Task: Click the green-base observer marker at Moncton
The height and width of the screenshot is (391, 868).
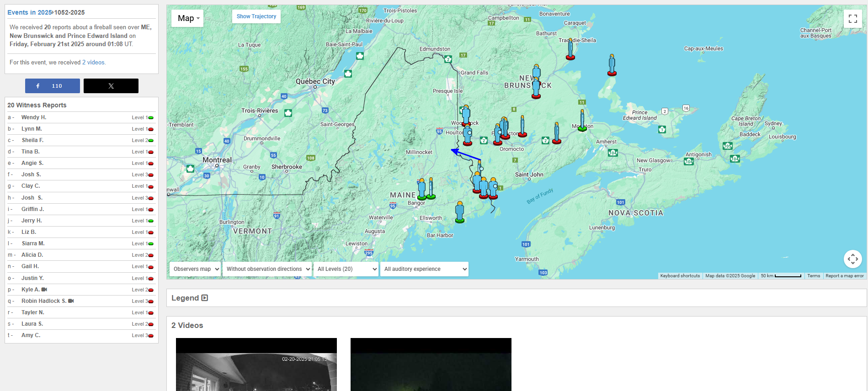Action: click(x=582, y=121)
